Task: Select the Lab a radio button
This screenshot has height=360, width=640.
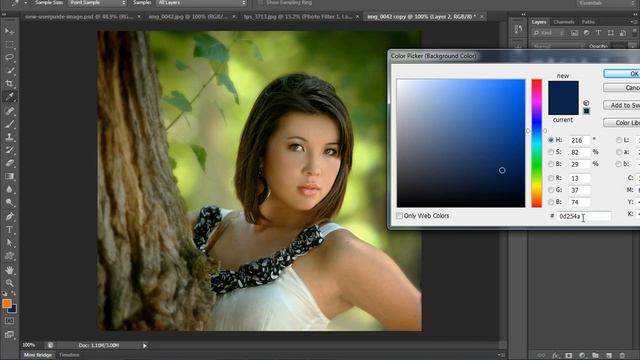Action: coord(619,152)
